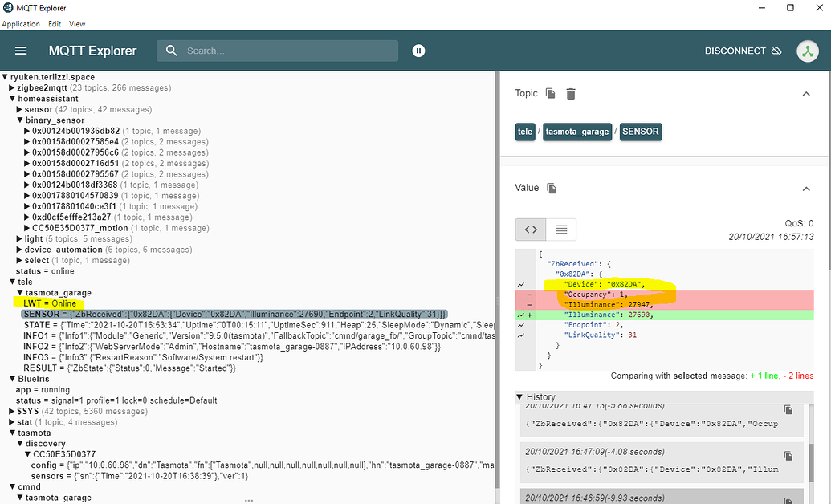Expand the select topic
Image resolution: width=831 pixels, height=504 pixels.
point(19,260)
